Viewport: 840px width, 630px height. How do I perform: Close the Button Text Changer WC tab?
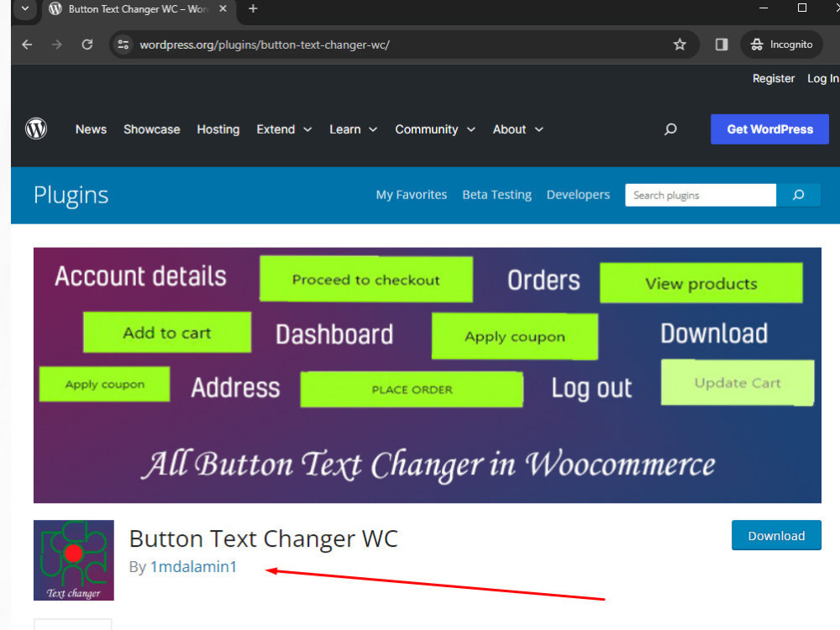[223, 8]
